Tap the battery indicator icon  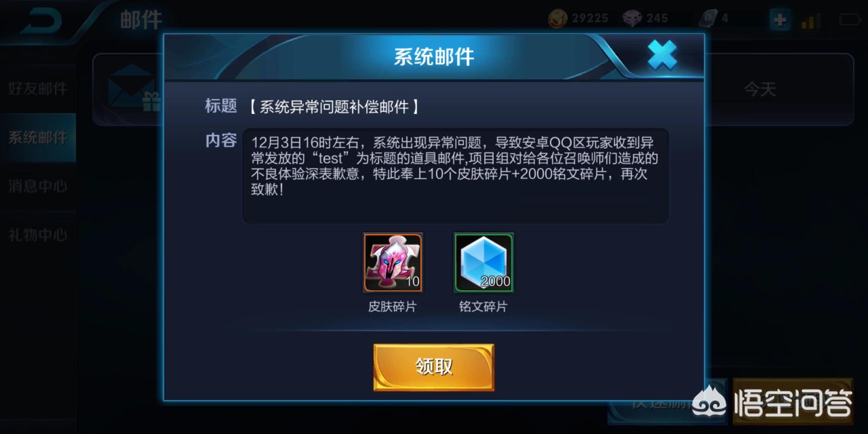tap(850, 19)
